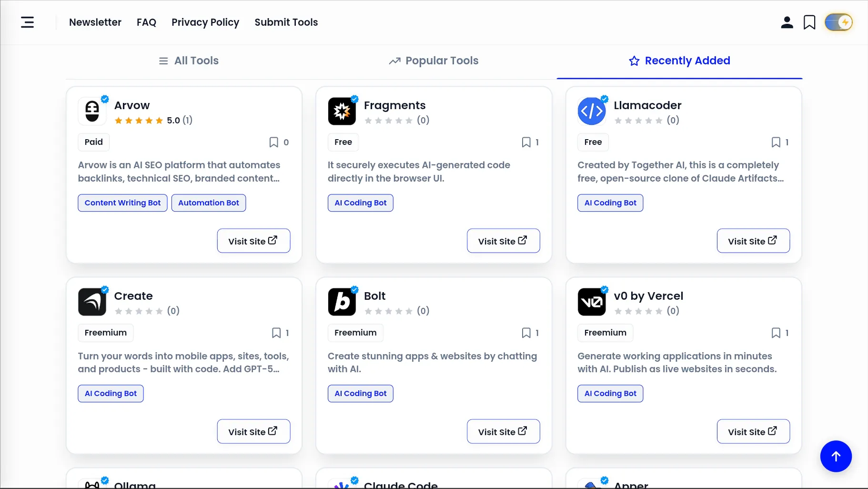
Task: Click the blue scroll-to-top arrow button
Action: coord(836,456)
